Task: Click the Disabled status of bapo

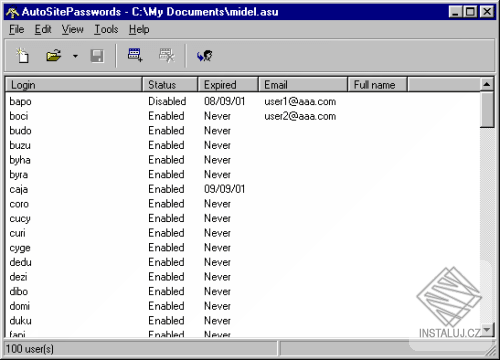Action: (x=167, y=101)
